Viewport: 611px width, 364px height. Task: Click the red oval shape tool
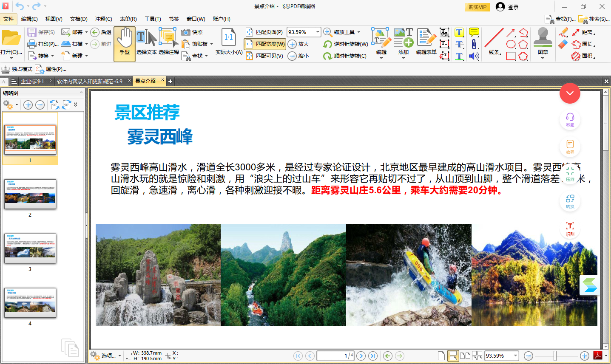click(x=511, y=44)
